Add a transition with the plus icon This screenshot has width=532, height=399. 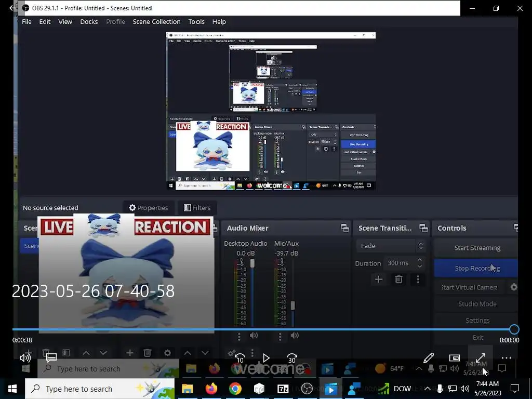(x=379, y=279)
